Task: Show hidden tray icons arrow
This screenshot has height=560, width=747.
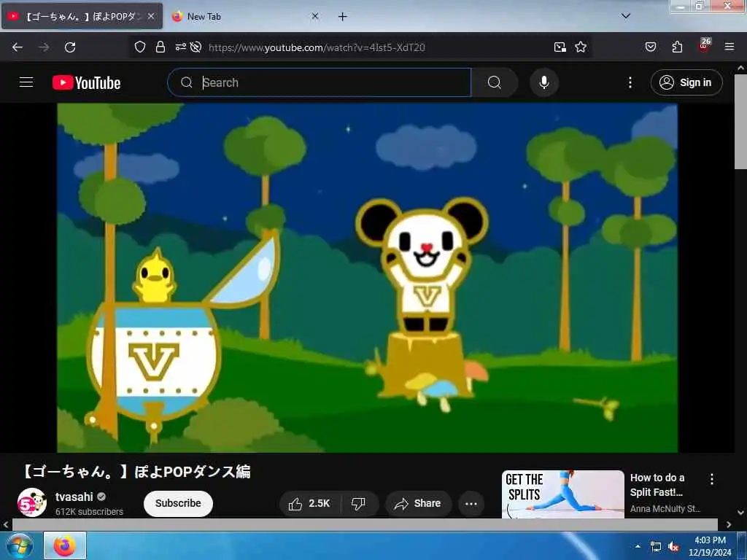Action: point(638,545)
